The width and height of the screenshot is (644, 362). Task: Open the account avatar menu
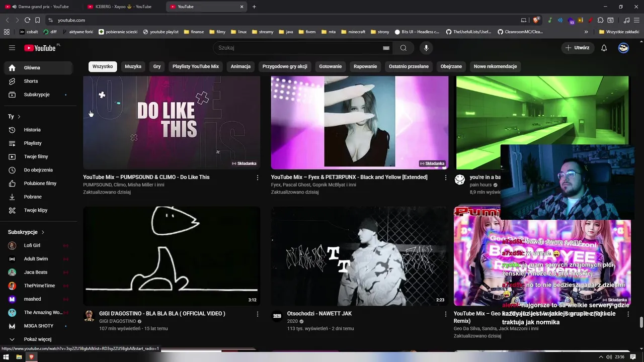pos(623,48)
